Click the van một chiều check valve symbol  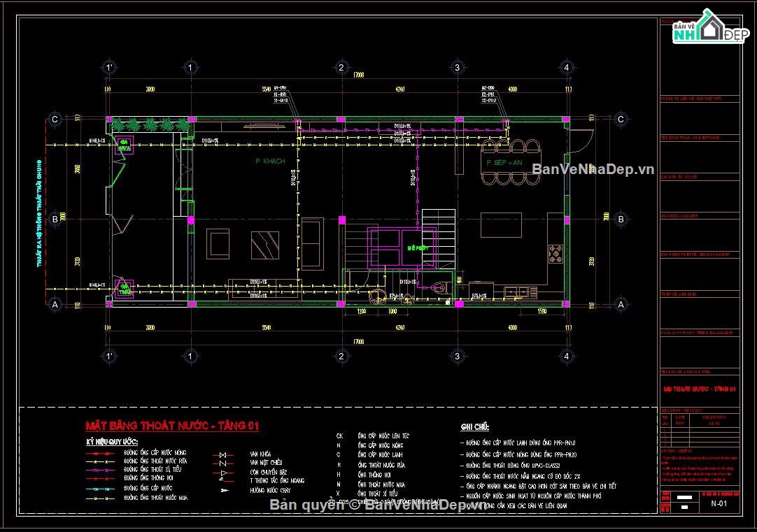(x=222, y=463)
